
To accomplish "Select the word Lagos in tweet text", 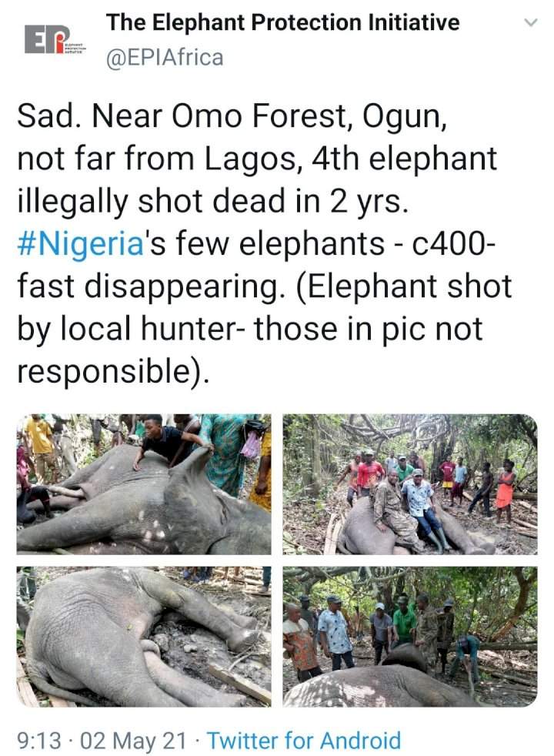I will pos(249,159).
